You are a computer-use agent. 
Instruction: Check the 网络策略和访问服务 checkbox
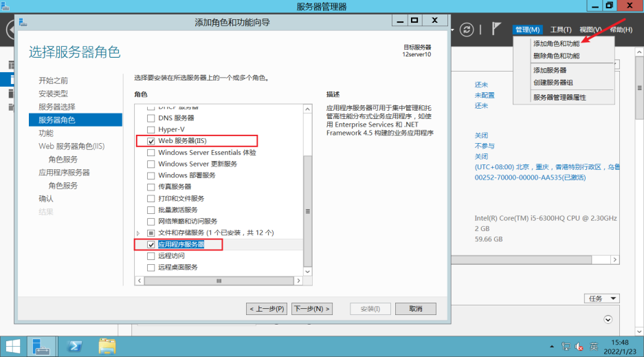pos(151,222)
